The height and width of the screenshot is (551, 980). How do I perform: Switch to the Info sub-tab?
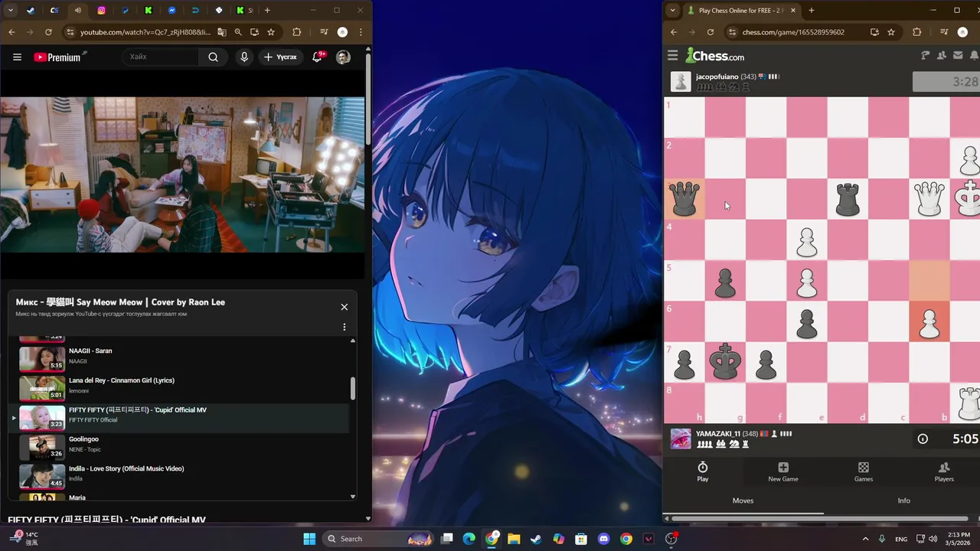point(903,500)
